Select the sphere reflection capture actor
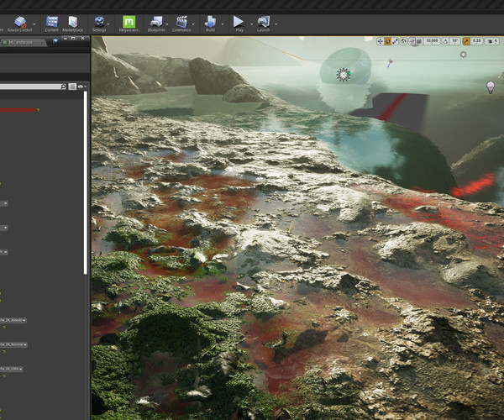504x420 pixels. tap(345, 66)
